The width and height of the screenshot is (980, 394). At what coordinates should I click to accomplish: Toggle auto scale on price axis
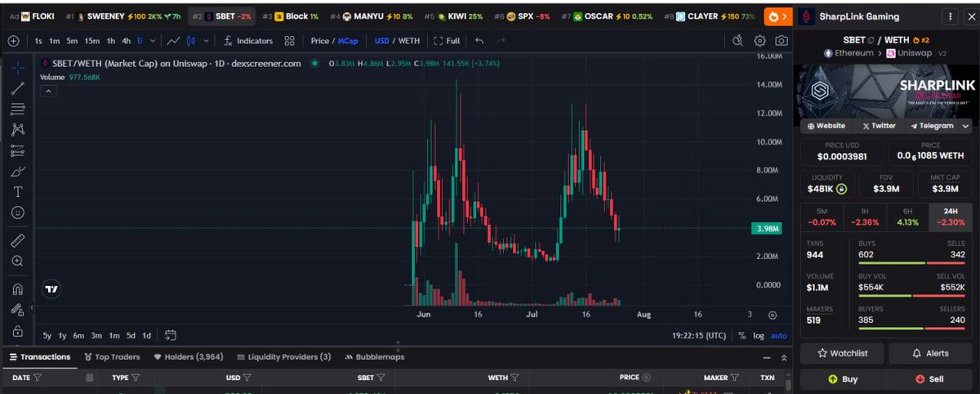(x=779, y=335)
